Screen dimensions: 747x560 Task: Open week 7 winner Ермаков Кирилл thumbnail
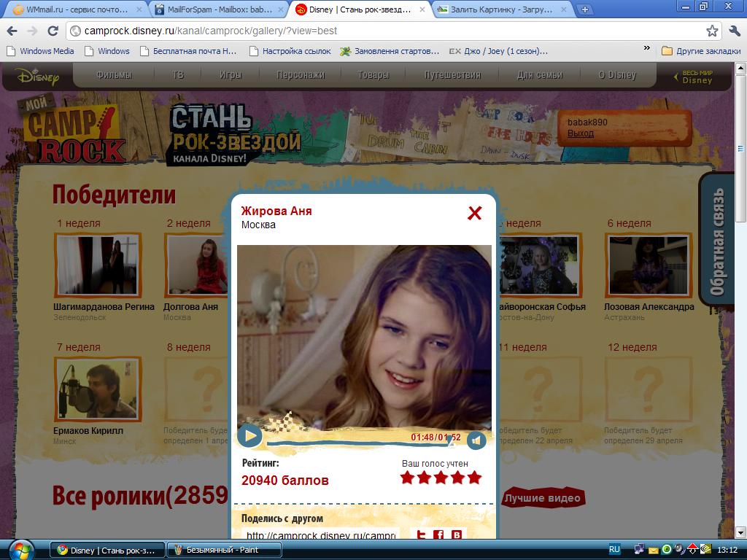point(98,389)
